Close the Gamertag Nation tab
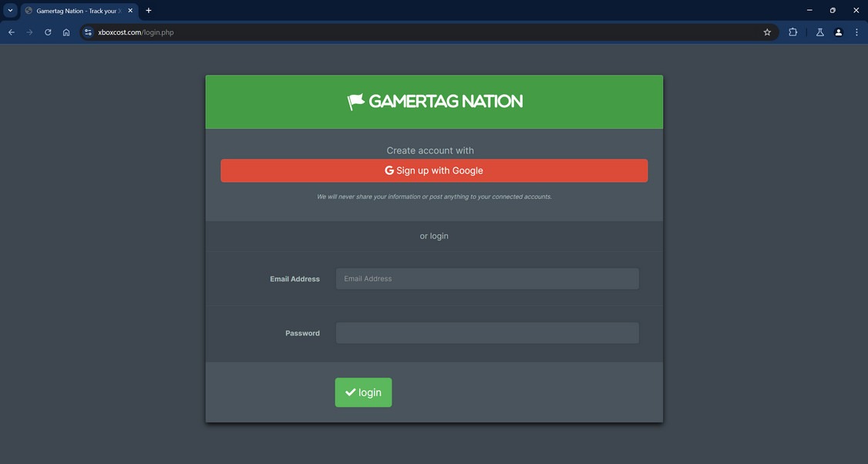This screenshot has width=868, height=464. click(130, 11)
